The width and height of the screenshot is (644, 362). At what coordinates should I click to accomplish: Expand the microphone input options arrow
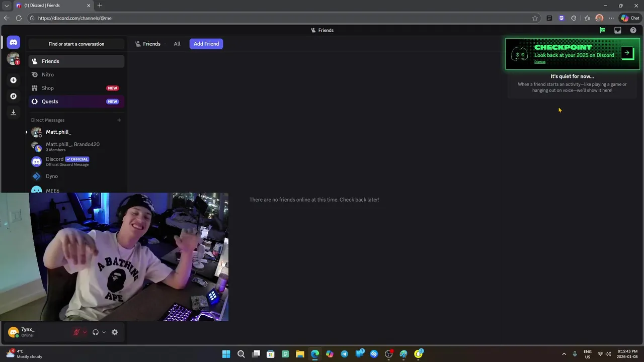coord(85,332)
